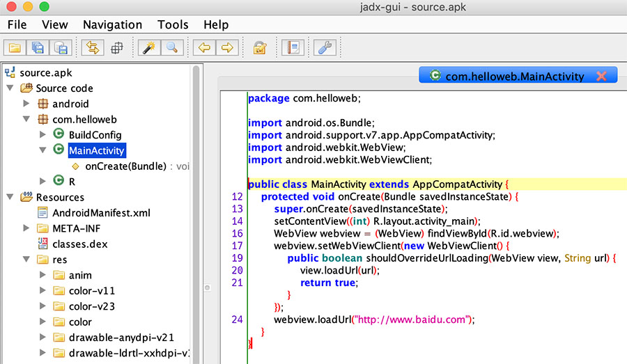This screenshot has height=364, width=627.
Task: Click AppCompatActivity in the class declaration
Action: coord(458,184)
